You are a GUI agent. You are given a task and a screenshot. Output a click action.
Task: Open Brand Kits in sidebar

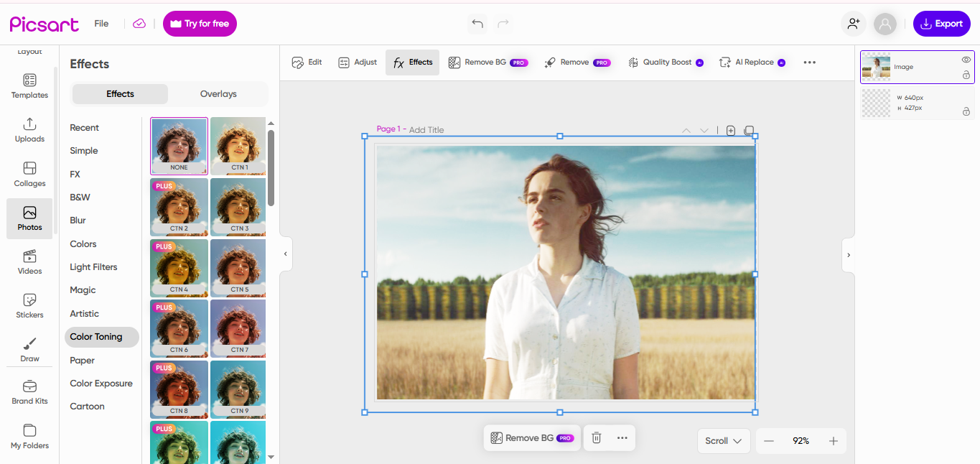pyautogui.click(x=29, y=393)
